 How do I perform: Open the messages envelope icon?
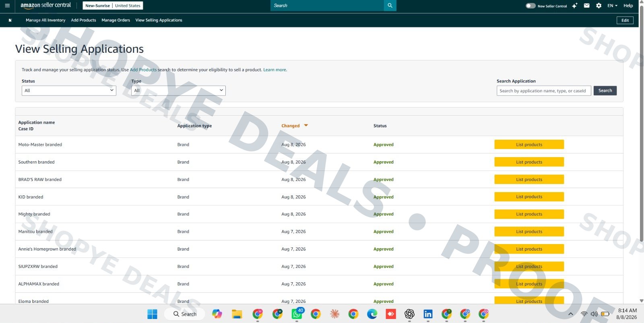tap(587, 6)
